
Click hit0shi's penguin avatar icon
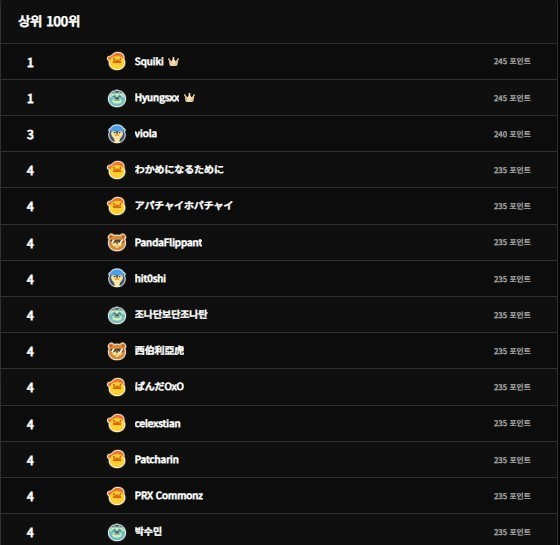point(116,278)
